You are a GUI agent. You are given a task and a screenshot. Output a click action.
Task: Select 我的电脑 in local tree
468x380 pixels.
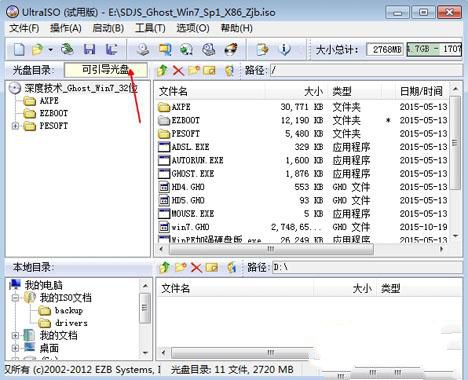click(x=44, y=285)
